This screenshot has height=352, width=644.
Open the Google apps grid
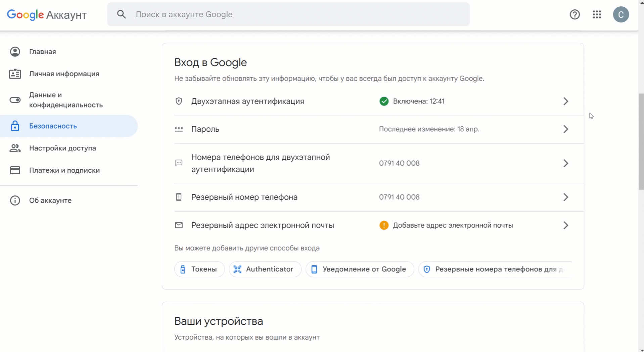coord(597,14)
